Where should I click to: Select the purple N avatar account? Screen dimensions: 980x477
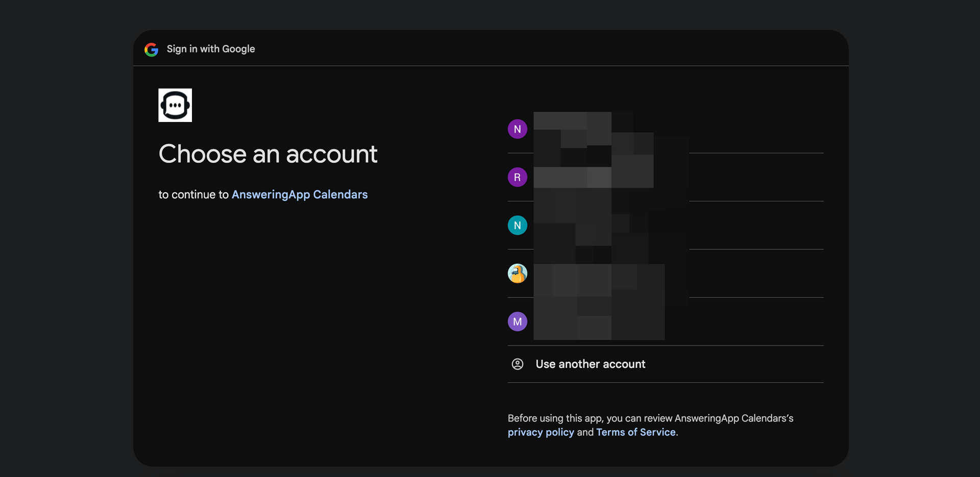pyautogui.click(x=665, y=129)
